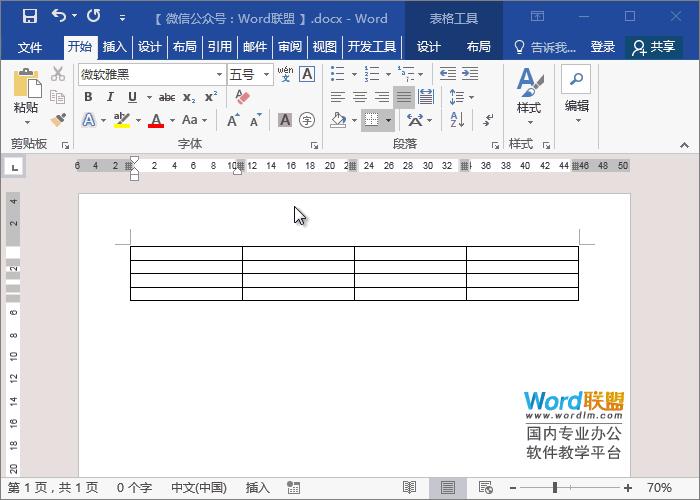This screenshot has height=500, width=700.
Task: Collapse the ribbon with chevron
Action: pos(684,146)
